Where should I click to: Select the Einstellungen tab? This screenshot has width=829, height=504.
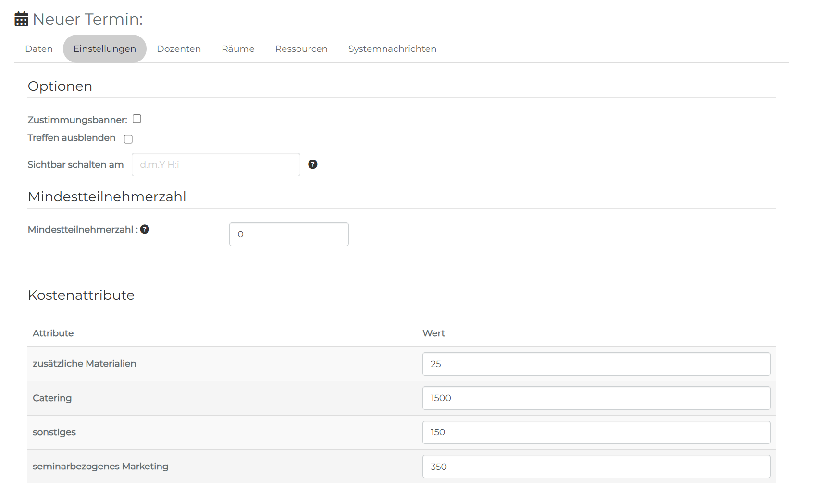pos(105,49)
